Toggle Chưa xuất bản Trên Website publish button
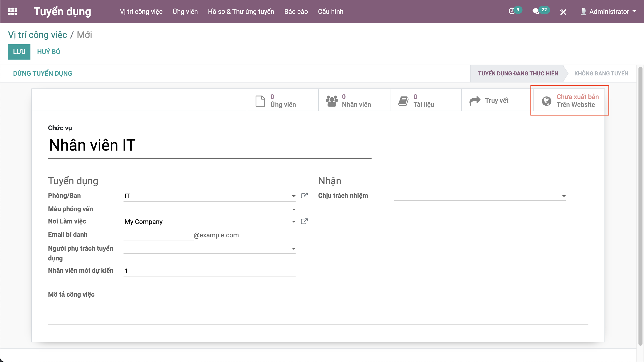The height and width of the screenshot is (362, 644). pyautogui.click(x=570, y=101)
